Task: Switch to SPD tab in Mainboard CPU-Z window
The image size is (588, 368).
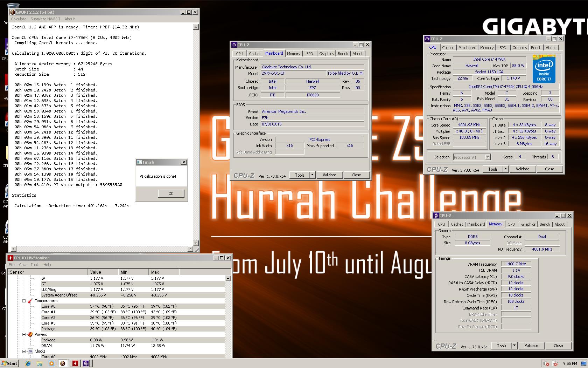Action: pos(310,54)
